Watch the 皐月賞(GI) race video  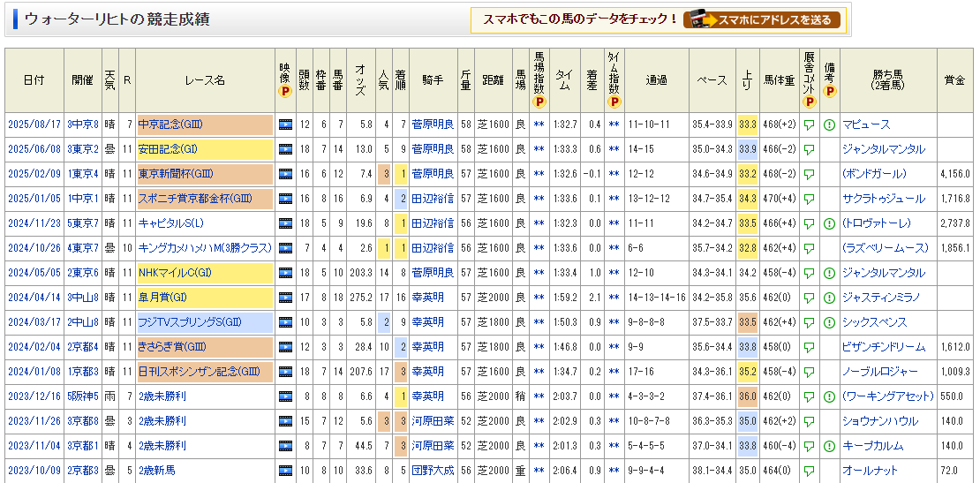[285, 298]
